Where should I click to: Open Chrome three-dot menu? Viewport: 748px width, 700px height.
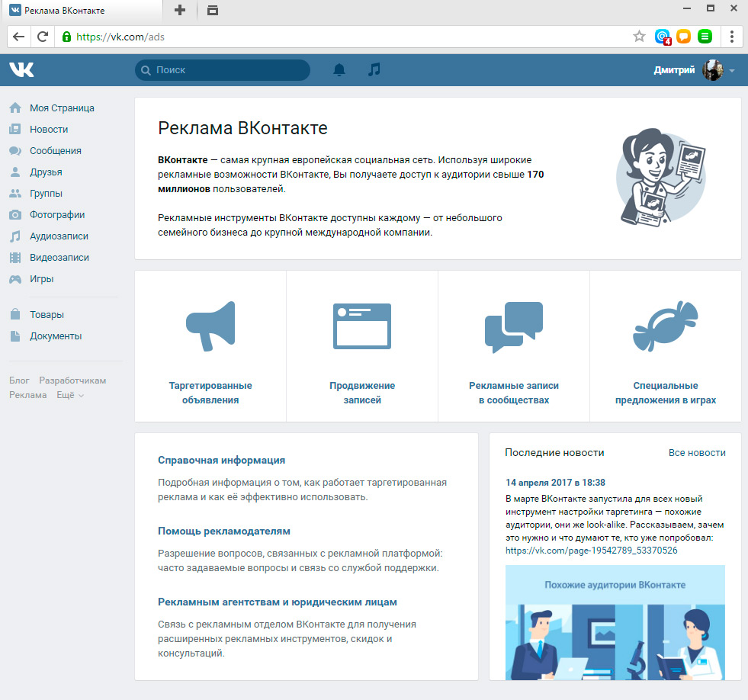pos(732,36)
